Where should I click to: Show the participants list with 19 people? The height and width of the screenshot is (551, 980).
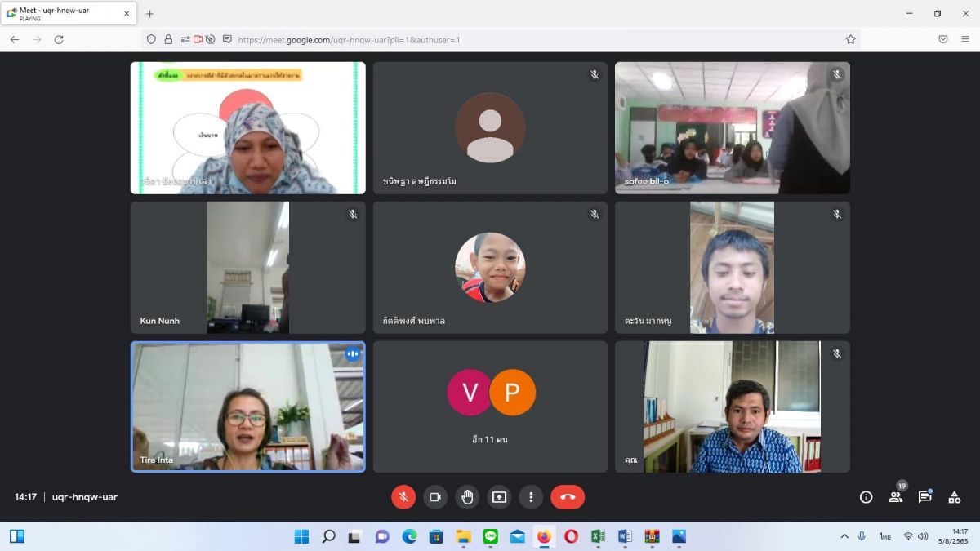(896, 497)
